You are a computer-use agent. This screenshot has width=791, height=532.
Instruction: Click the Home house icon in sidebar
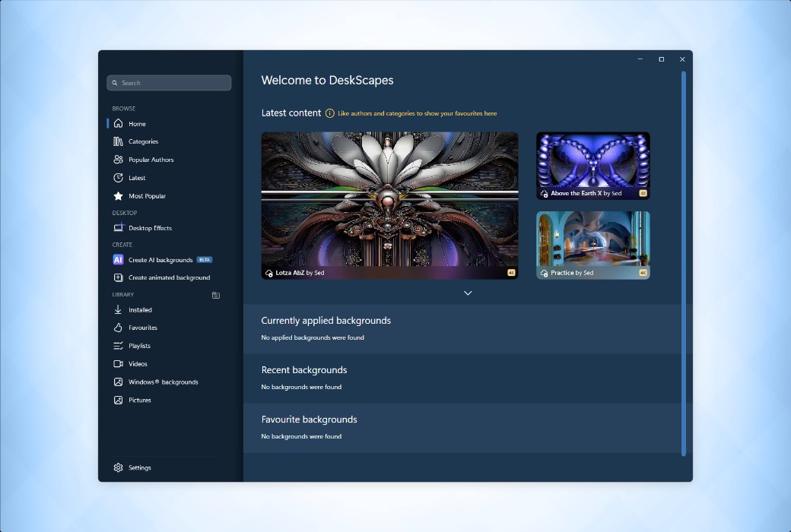[x=118, y=124]
